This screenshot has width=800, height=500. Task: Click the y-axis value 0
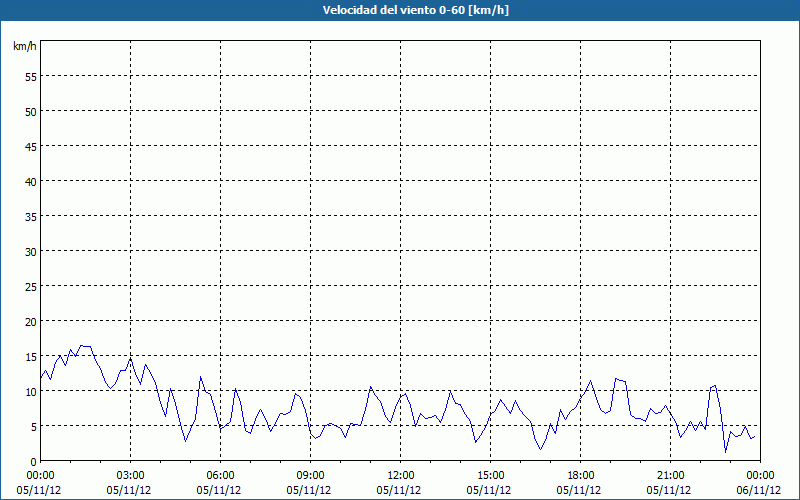click(34, 462)
